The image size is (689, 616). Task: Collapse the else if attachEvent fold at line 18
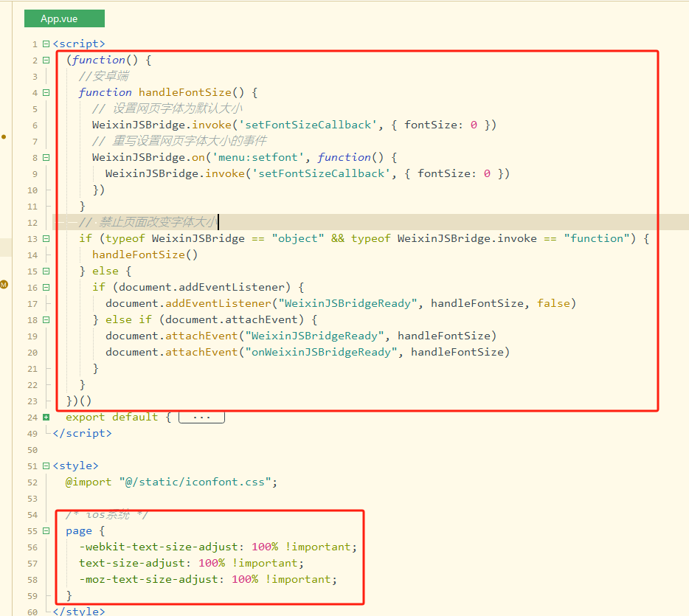point(46,320)
